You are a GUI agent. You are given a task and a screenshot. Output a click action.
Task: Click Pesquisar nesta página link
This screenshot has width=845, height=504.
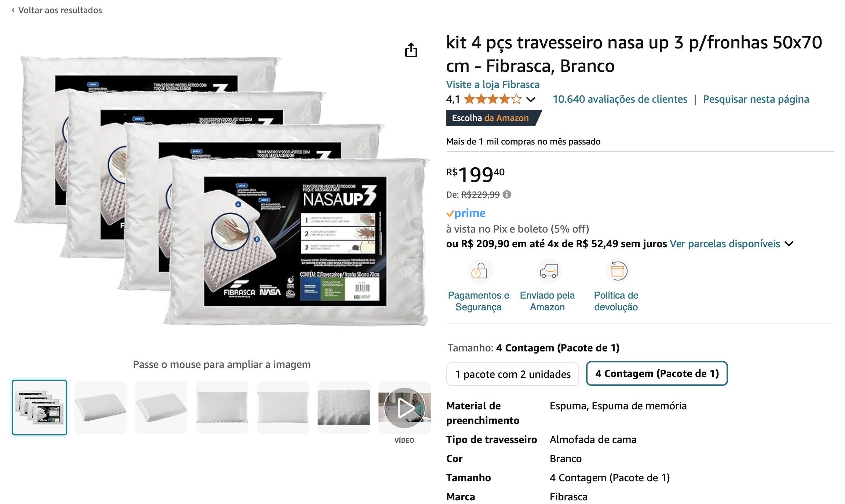(x=756, y=99)
